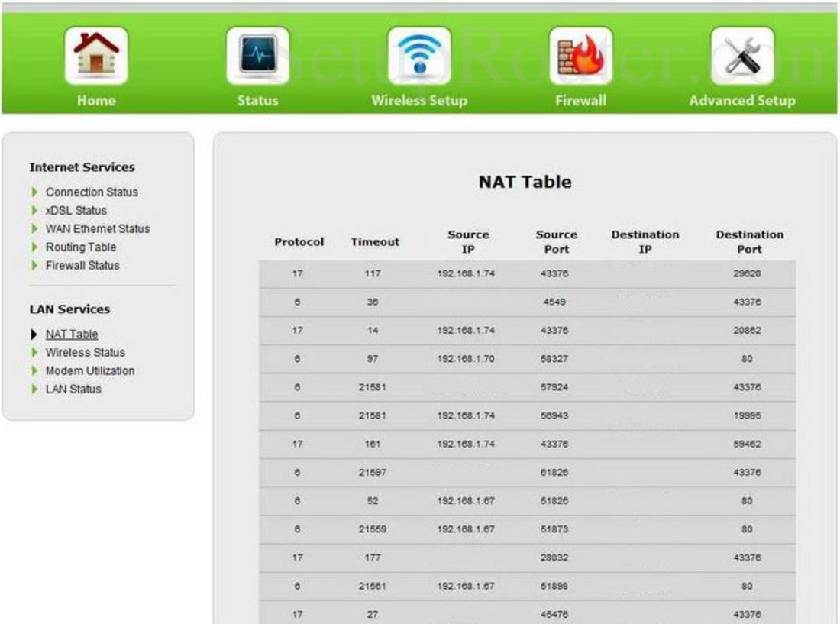Select destination port 59462
The width and height of the screenshot is (840, 624).
pos(747,444)
